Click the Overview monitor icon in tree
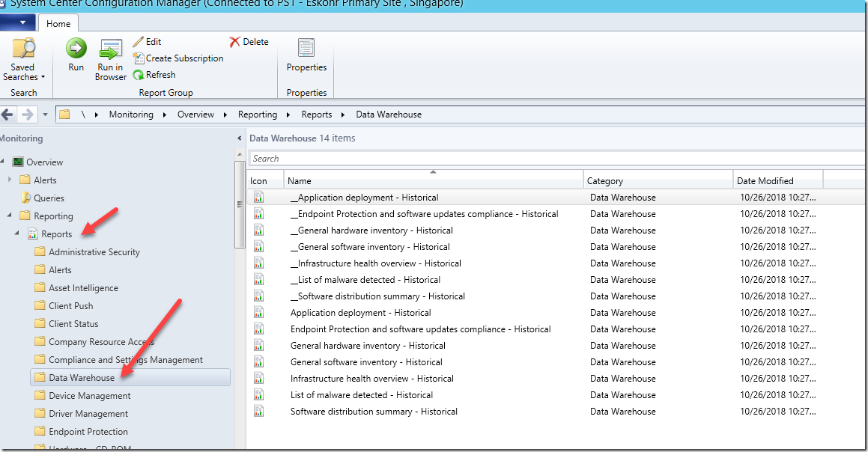868x452 pixels. click(18, 162)
